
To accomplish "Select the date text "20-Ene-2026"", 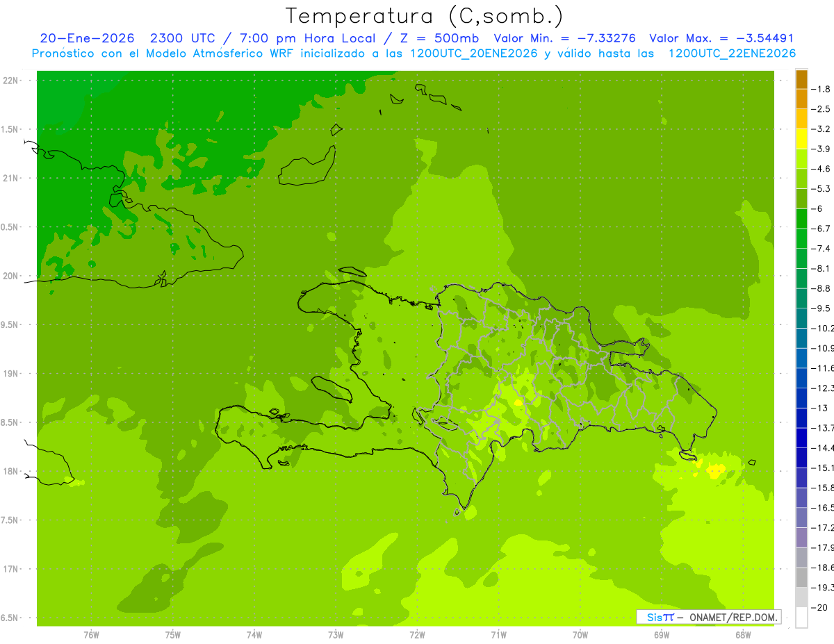I will click(x=87, y=38).
